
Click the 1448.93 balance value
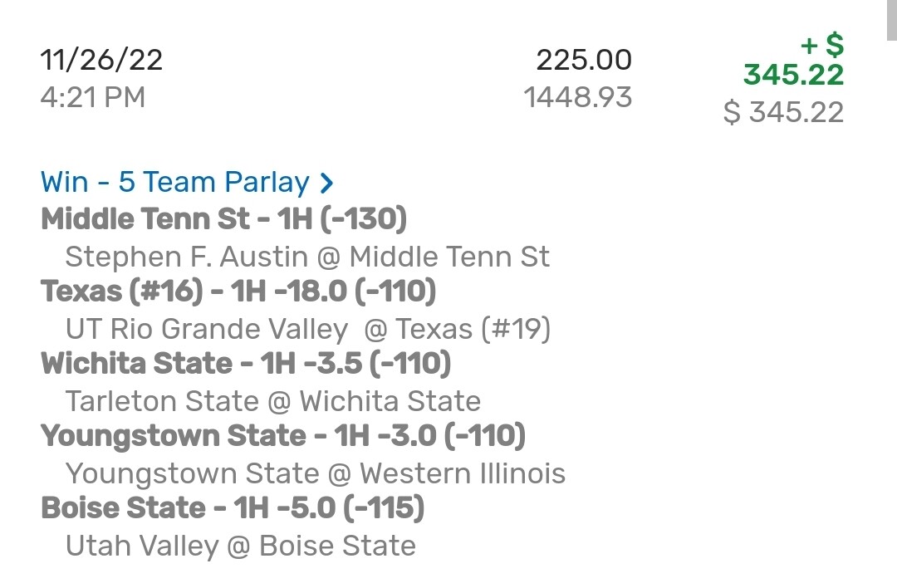point(577,97)
